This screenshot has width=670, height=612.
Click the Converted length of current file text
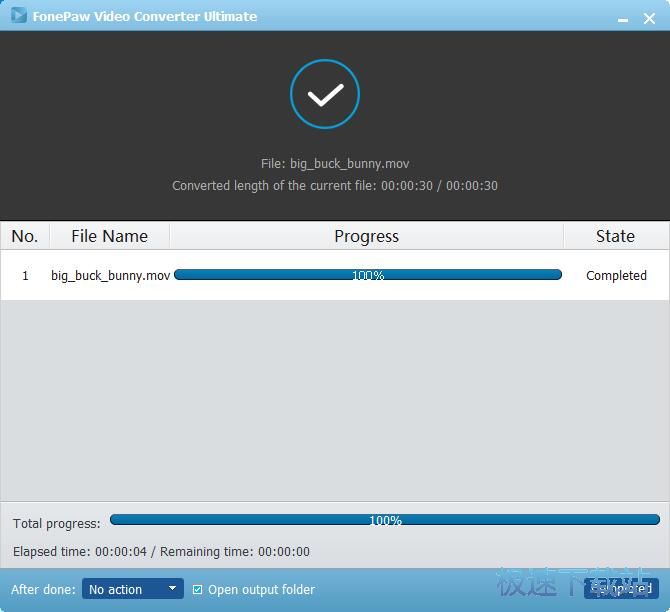[335, 186]
